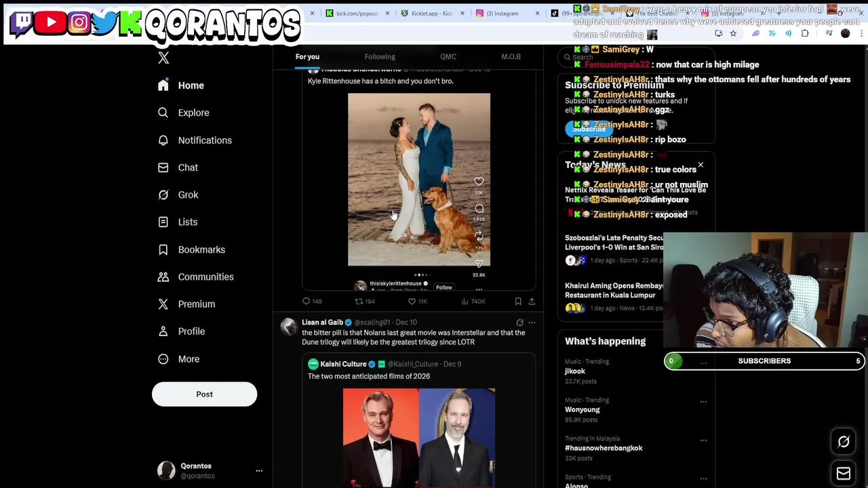Open more options on Lisan al Gaib post
868x488 pixels.
[532, 323]
